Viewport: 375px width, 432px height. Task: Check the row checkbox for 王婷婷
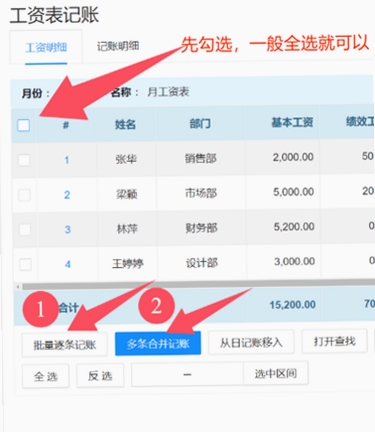pos(25,264)
